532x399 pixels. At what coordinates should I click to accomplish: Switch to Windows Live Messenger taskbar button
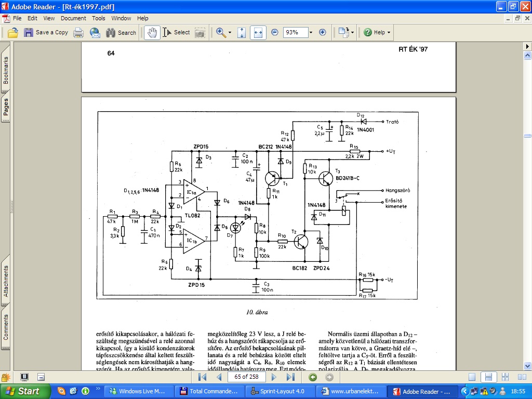pos(139,391)
